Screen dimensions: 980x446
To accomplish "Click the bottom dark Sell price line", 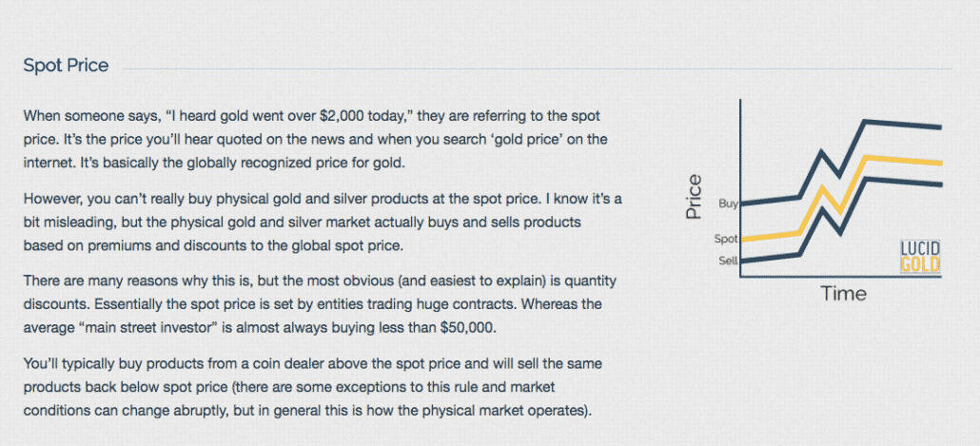I will tap(904, 181).
